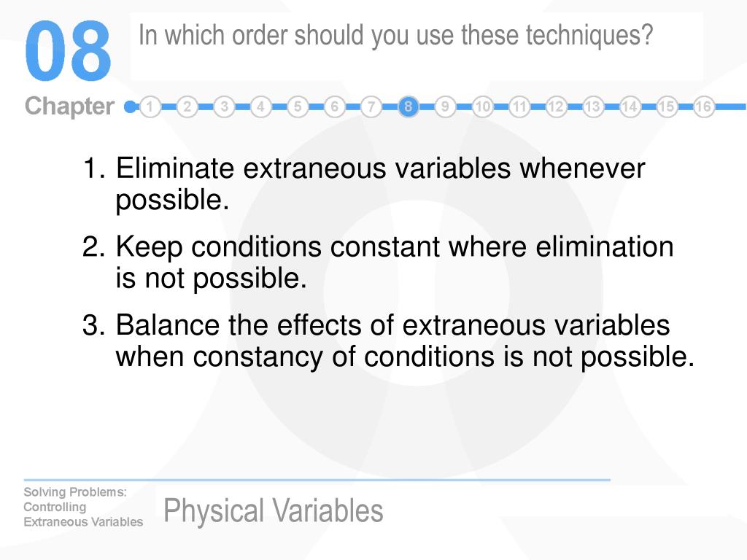Jump to chapter 4 marker
This screenshot has width=747, height=560.
[260, 106]
